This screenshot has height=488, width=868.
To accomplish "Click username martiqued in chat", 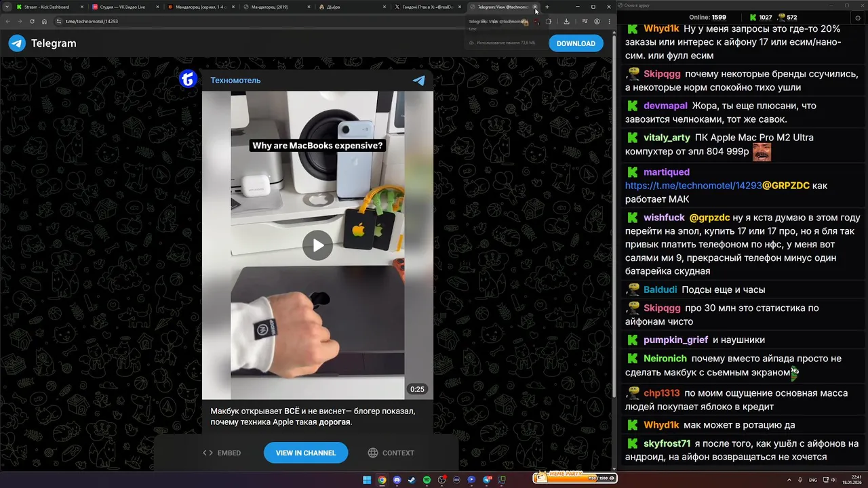I will click(667, 172).
